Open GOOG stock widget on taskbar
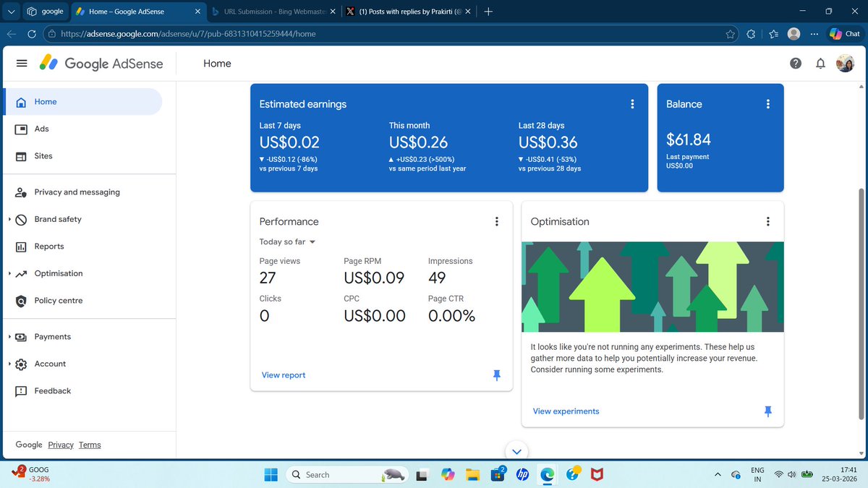Viewport: 868px width, 488px height. click(x=30, y=474)
